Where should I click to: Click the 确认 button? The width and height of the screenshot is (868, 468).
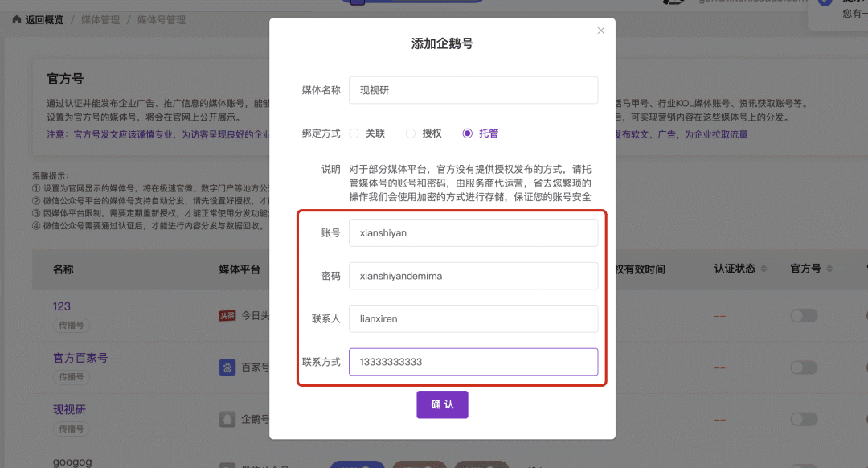pyautogui.click(x=442, y=404)
